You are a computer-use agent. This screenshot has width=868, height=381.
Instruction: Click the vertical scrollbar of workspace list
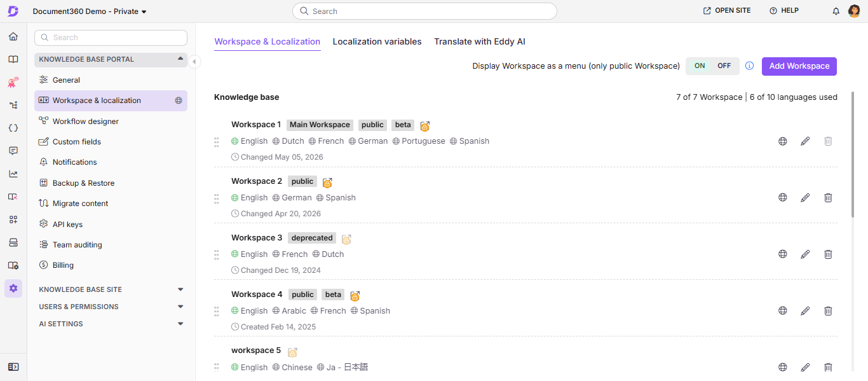point(853,155)
